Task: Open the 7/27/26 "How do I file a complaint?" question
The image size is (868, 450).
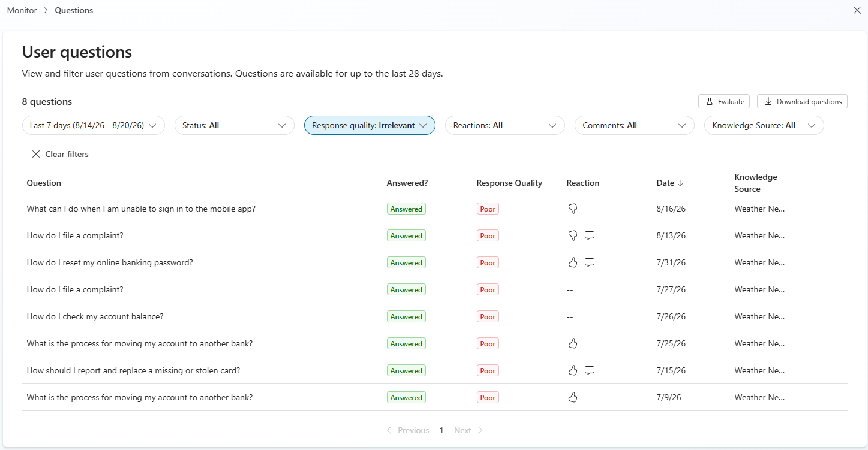Action: click(x=75, y=289)
